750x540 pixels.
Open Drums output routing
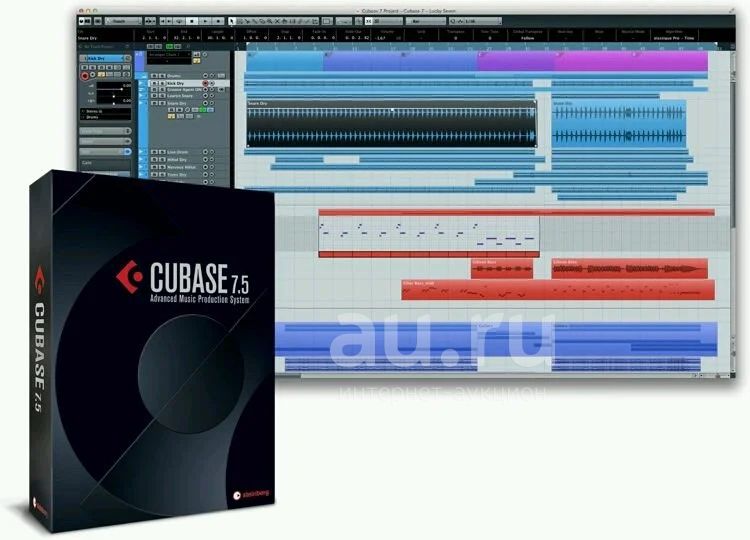(105, 117)
